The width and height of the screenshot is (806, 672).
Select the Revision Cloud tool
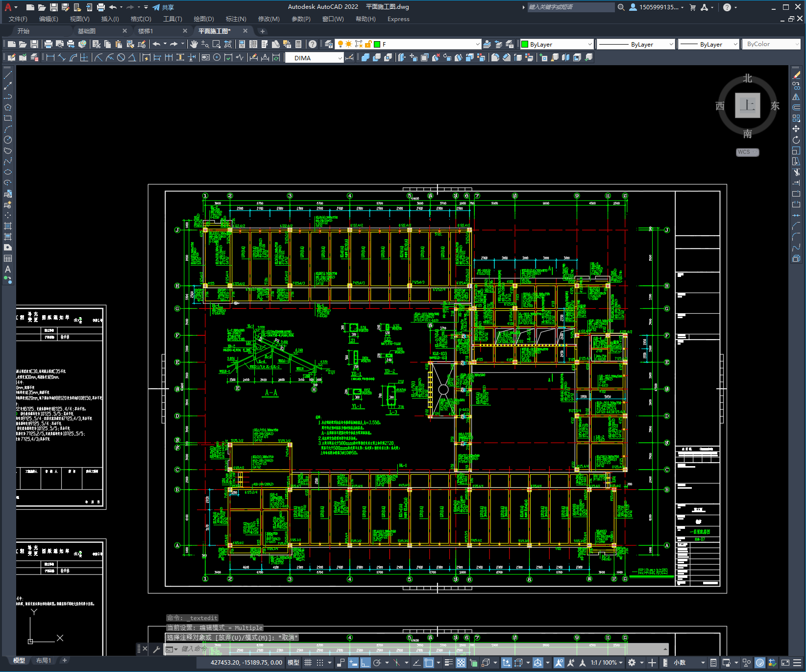(8, 150)
